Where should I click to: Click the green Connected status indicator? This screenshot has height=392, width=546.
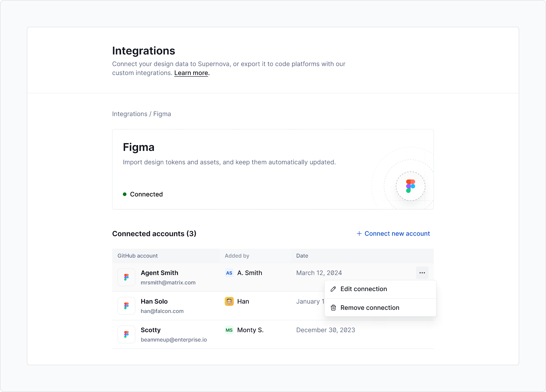coord(124,194)
